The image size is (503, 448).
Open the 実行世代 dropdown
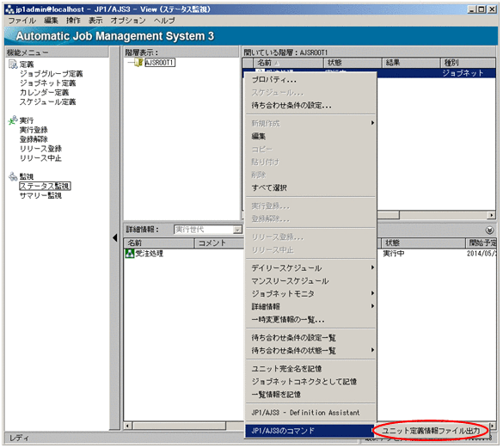click(237, 230)
